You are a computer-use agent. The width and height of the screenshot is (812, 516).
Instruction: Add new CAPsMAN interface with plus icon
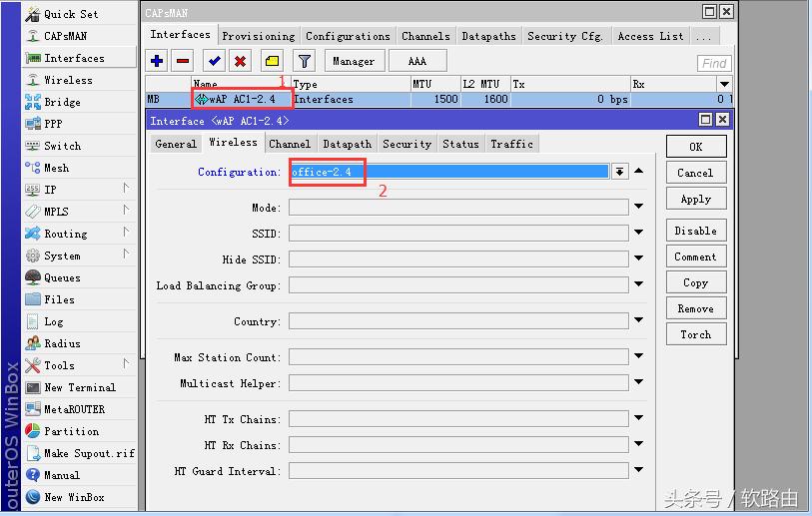pyautogui.click(x=157, y=61)
